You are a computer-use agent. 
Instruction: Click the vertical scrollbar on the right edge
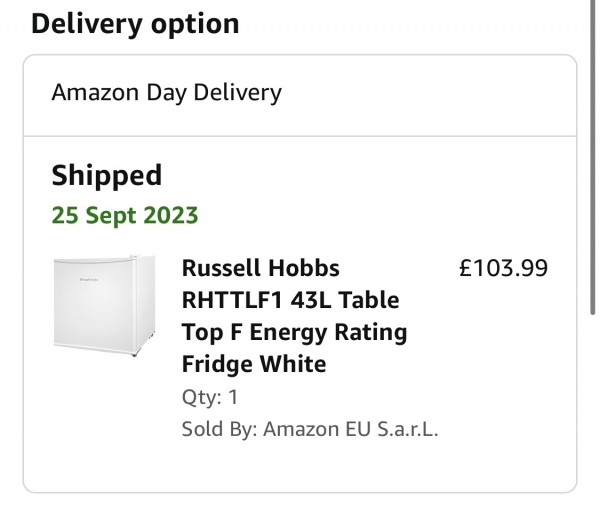coord(592,157)
